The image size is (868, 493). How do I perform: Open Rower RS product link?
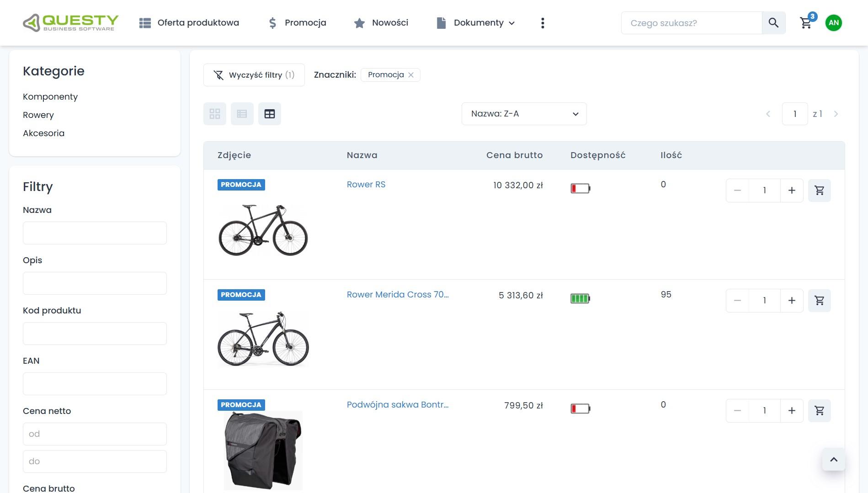[x=366, y=185]
